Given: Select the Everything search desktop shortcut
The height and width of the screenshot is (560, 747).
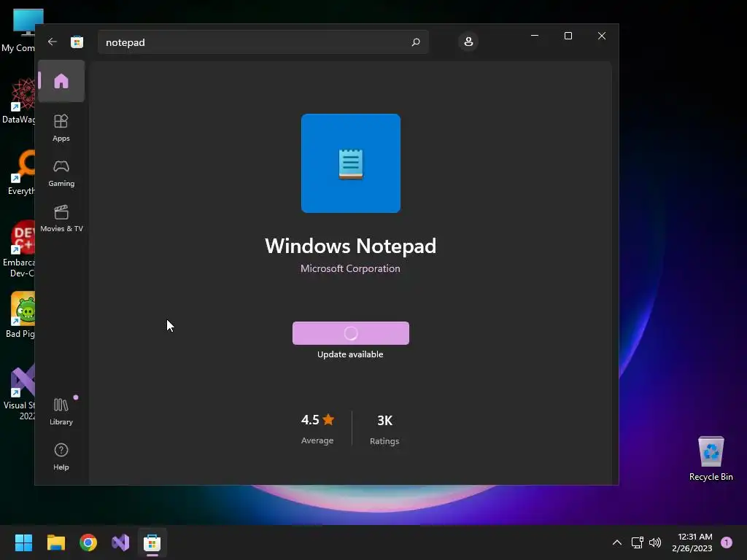Looking at the screenshot, I should coord(20,172).
